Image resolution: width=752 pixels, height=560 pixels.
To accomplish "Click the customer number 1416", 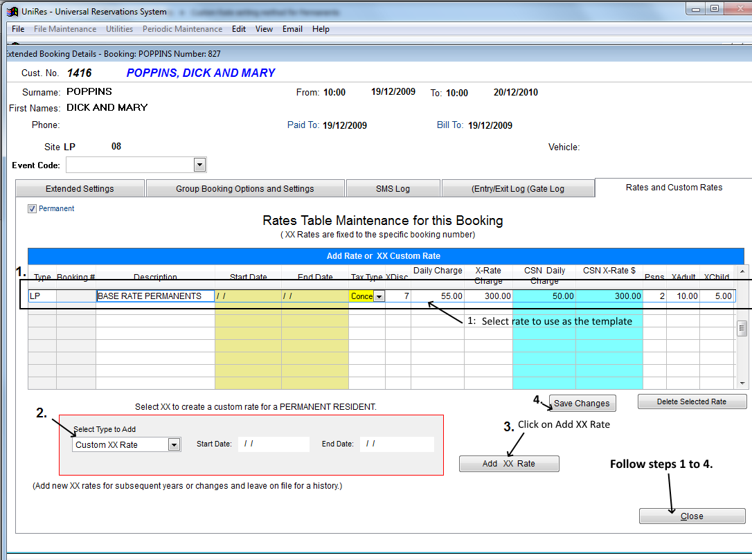I will [x=79, y=73].
